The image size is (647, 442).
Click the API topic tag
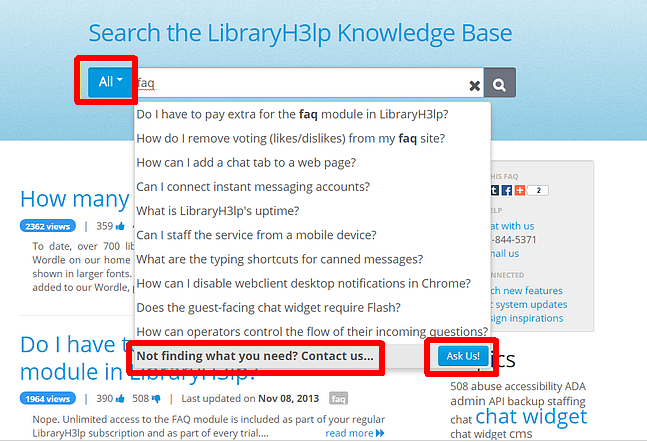(x=497, y=401)
